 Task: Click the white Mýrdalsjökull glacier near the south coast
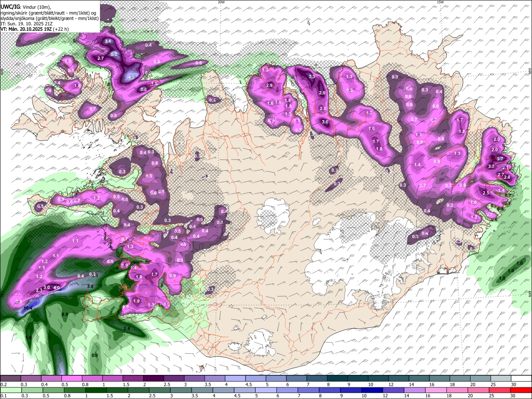pos(260,343)
